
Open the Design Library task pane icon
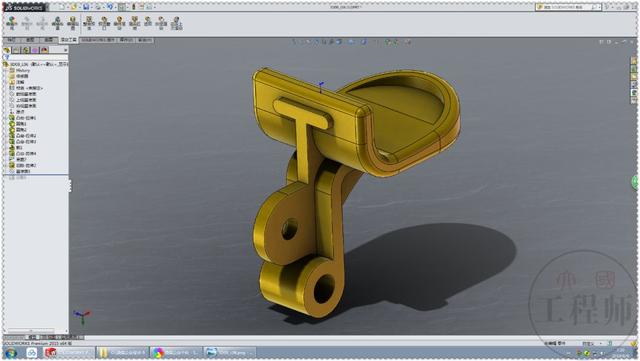[x=634, y=69]
